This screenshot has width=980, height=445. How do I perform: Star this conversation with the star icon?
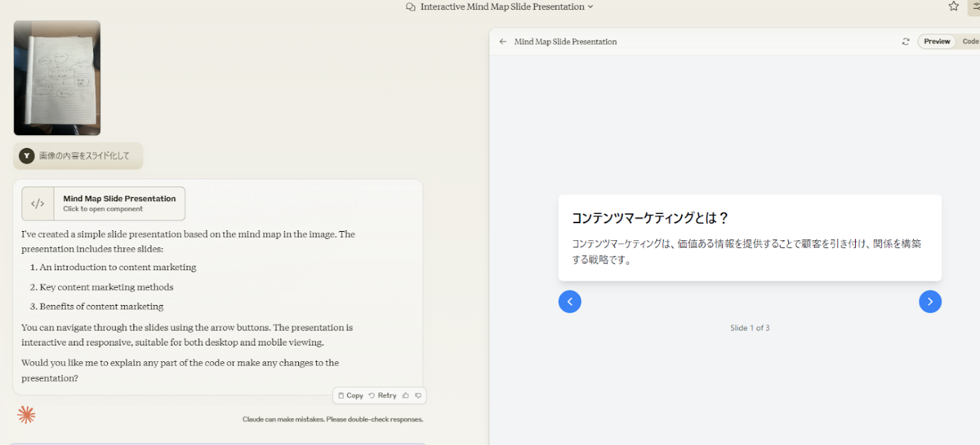pos(954,6)
